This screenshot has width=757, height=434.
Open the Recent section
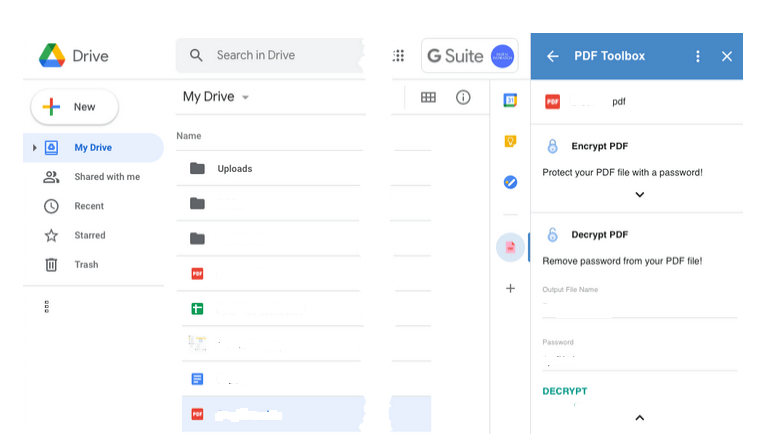(89, 206)
